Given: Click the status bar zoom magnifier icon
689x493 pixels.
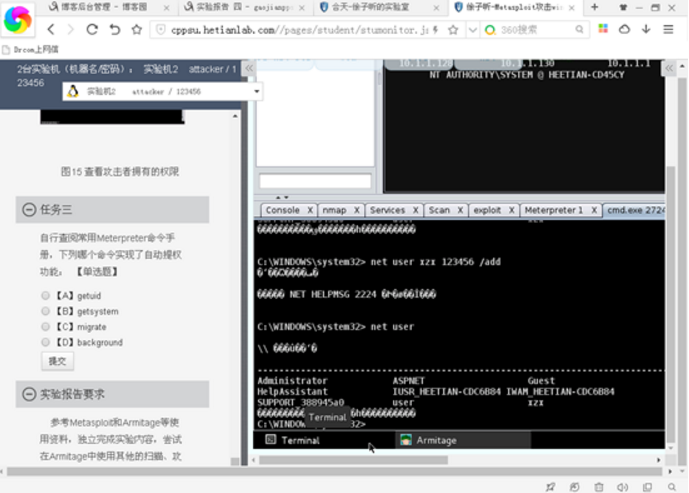Looking at the screenshot, I should [x=672, y=487].
